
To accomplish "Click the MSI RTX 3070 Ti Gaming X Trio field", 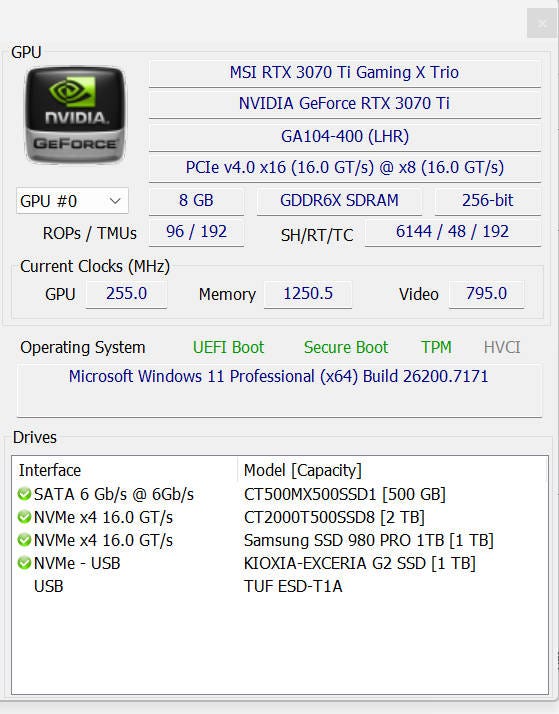I will [x=345, y=73].
